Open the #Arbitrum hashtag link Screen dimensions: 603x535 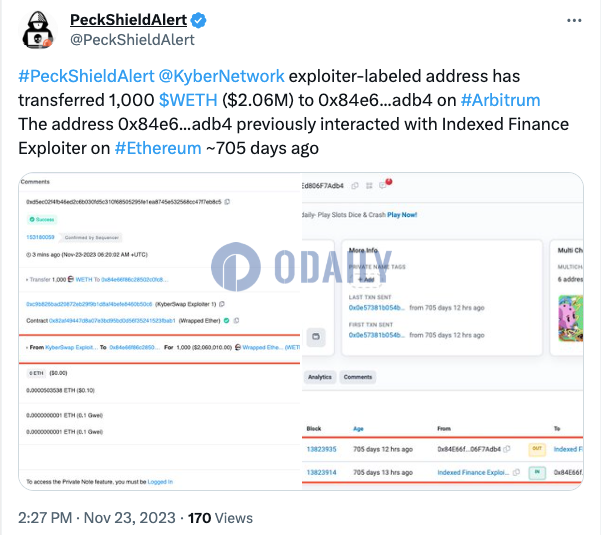[x=500, y=100]
